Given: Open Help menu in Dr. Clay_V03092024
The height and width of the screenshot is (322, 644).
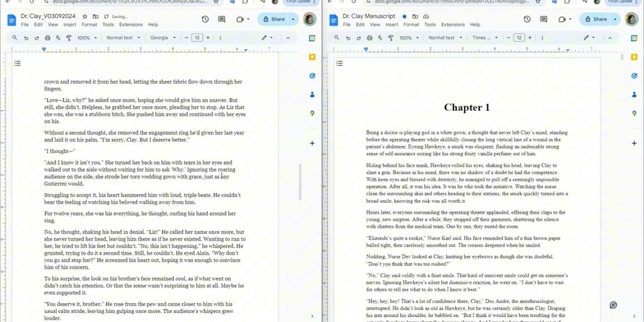Looking at the screenshot, I should [x=153, y=25].
